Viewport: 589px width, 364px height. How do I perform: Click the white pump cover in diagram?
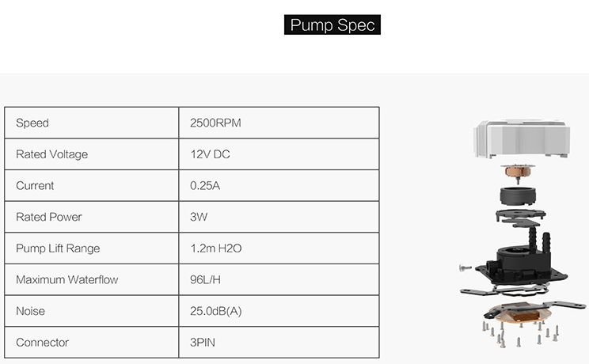[x=522, y=138]
